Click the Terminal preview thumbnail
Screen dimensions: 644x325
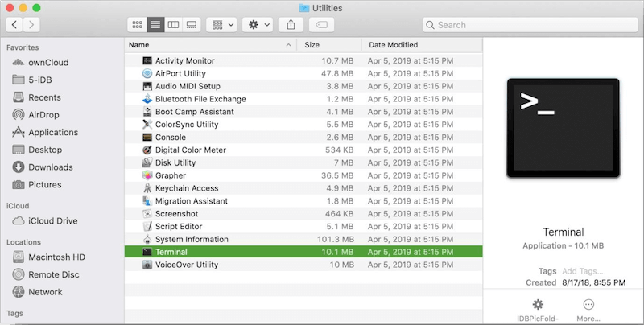pyautogui.click(x=563, y=127)
